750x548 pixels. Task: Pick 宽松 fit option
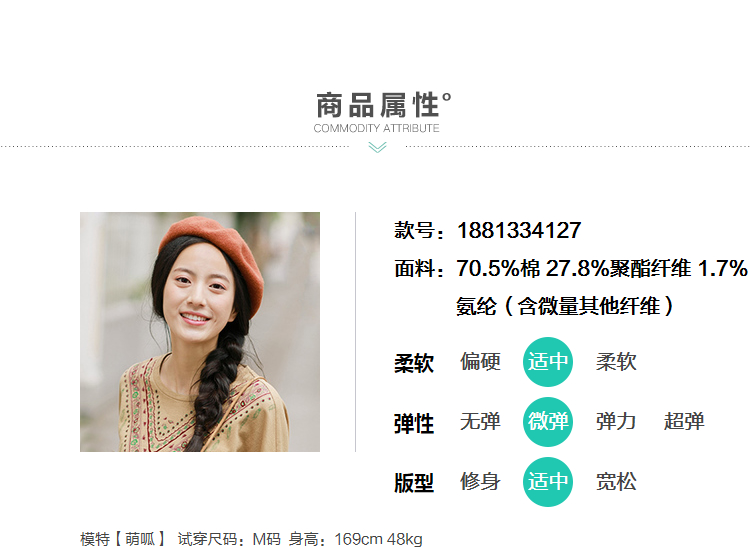click(616, 482)
